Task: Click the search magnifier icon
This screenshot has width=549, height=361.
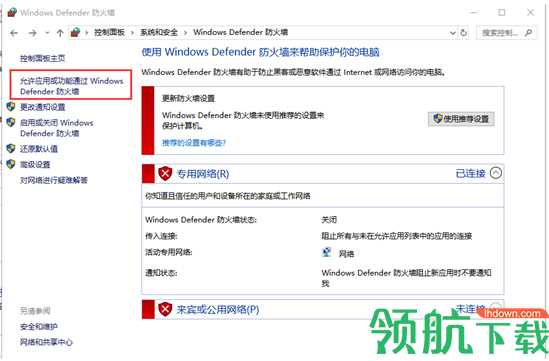Action: [529, 33]
